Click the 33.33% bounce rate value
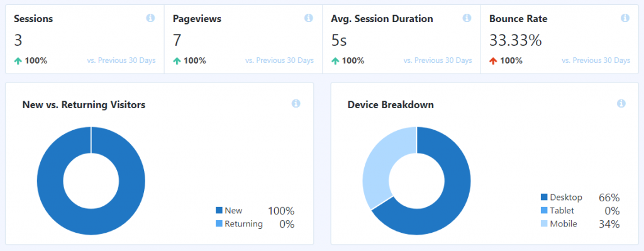Image resolution: width=644 pixels, height=251 pixels. click(x=516, y=40)
